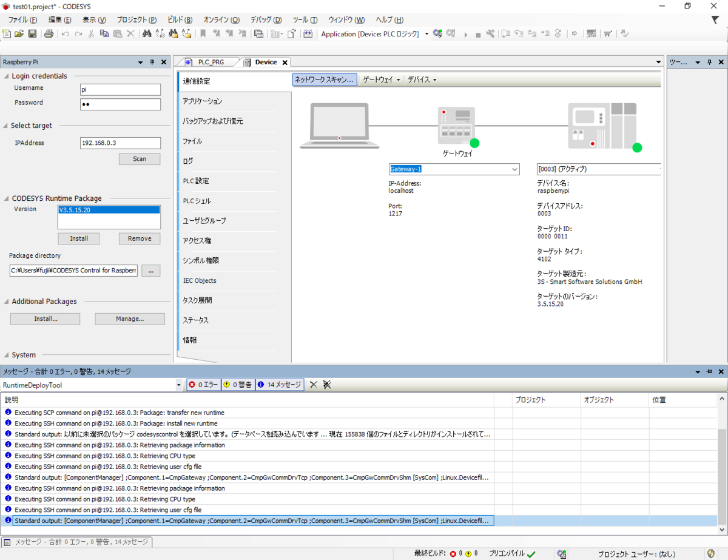Collapse the Select target section
The width and height of the screenshot is (728, 560).
coord(5,126)
